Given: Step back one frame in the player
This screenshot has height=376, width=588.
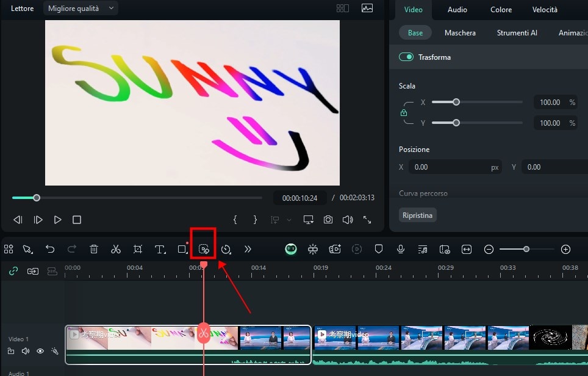Looking at the screenshot, I should click(18, 220).
